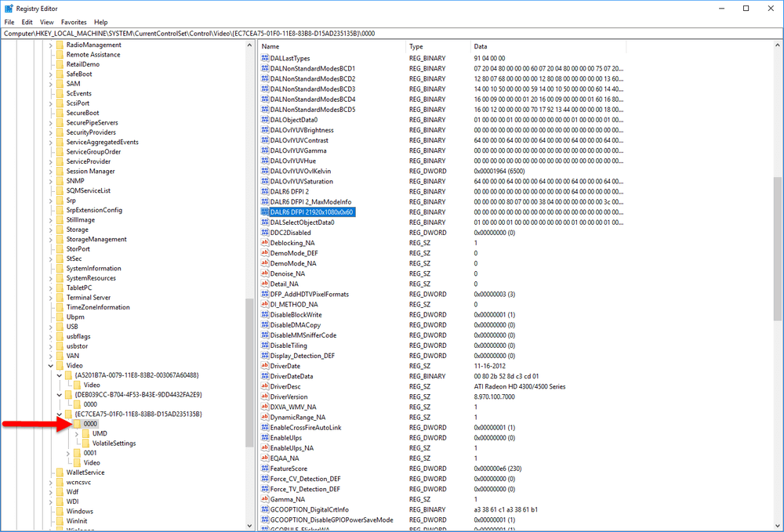Viewport: 784px width, 532px height.
Task: Open the Favorites menu
Action: point(74,22)
